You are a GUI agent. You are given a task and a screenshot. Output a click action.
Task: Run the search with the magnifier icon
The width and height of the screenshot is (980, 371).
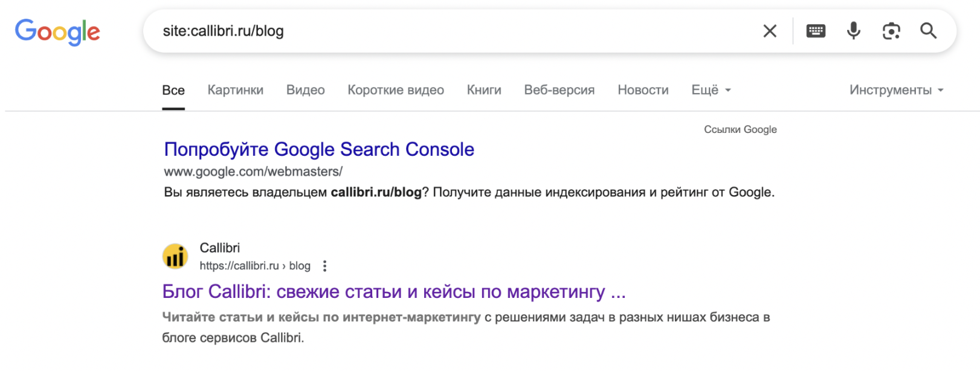[929, 31]
